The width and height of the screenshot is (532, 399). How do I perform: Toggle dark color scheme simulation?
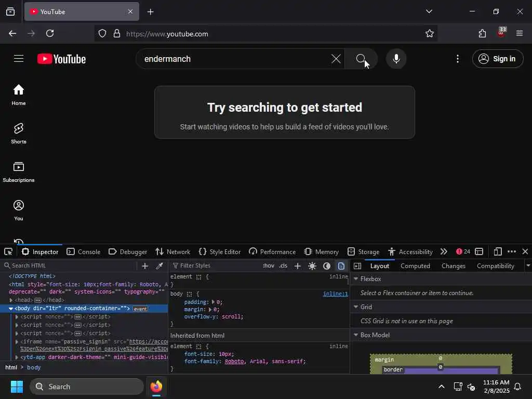point(327,266)
